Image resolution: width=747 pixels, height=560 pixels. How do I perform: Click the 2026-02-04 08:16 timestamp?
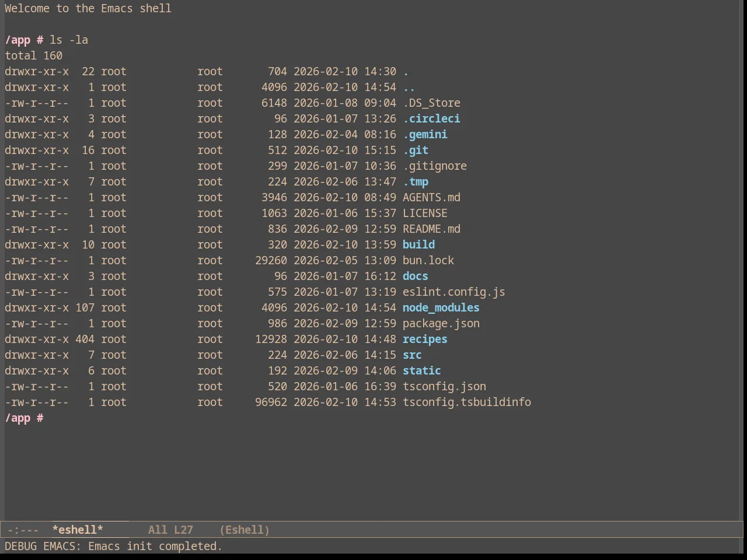click(x=345, y=134)
